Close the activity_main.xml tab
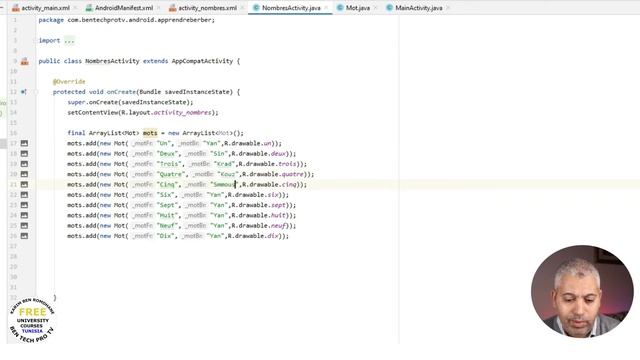The image size is (640, 360). pos(76,8)
